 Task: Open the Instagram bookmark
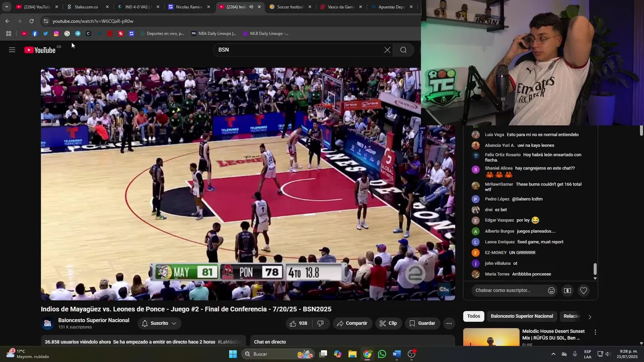[x=56, y=34]
